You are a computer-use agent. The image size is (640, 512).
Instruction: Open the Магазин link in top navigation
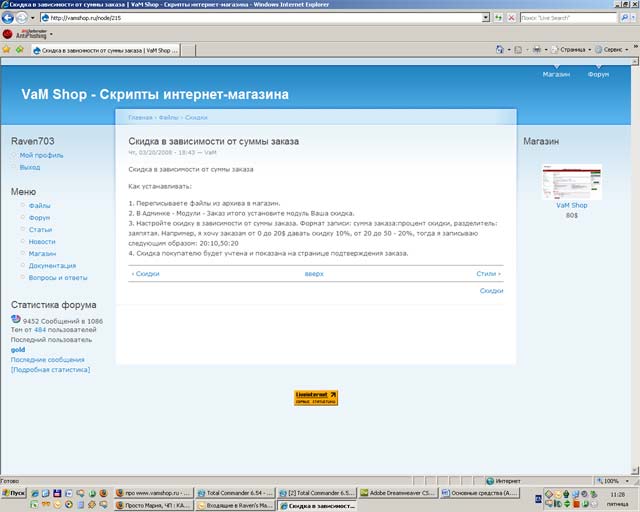556,74
